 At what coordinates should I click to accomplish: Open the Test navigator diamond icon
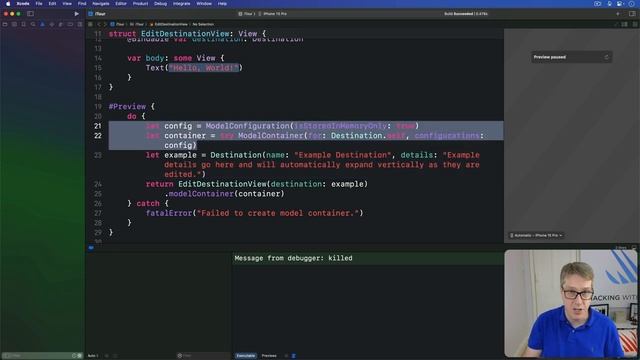[52, 24]
